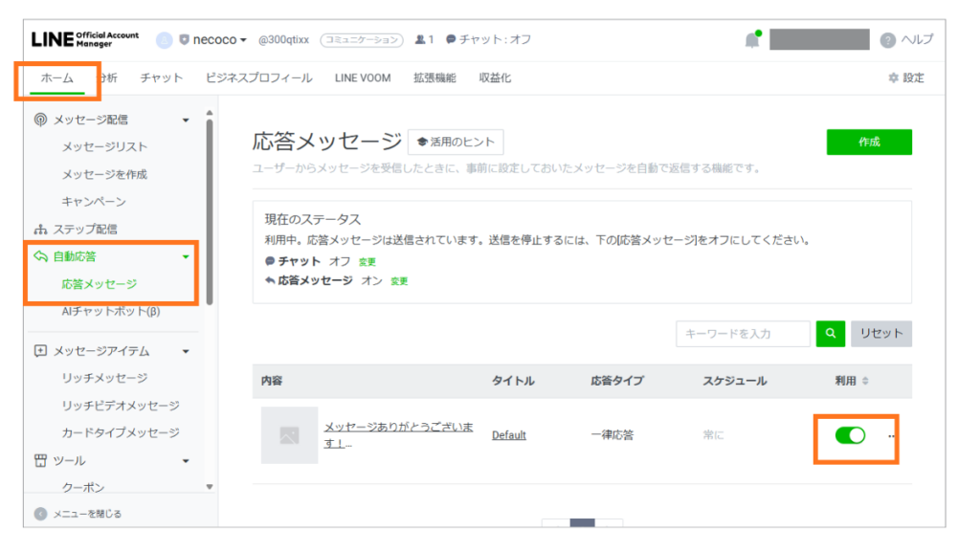
Task: Collapse the 自動応答 sidebar section
Action: (186, 256)
